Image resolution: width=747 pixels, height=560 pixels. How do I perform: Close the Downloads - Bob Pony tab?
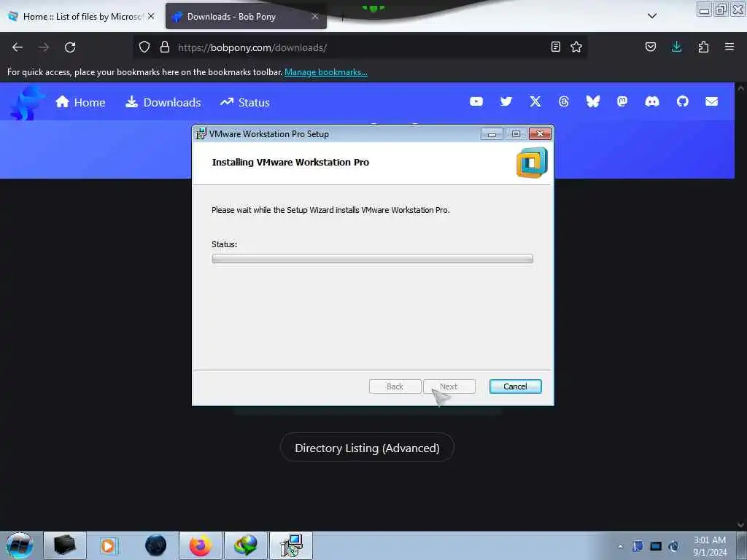click(315, 16)
